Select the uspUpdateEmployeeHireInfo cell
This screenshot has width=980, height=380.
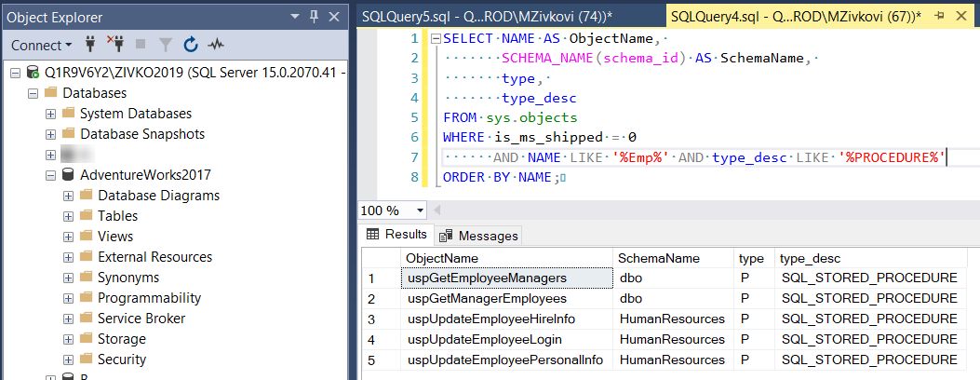point(506,319)
